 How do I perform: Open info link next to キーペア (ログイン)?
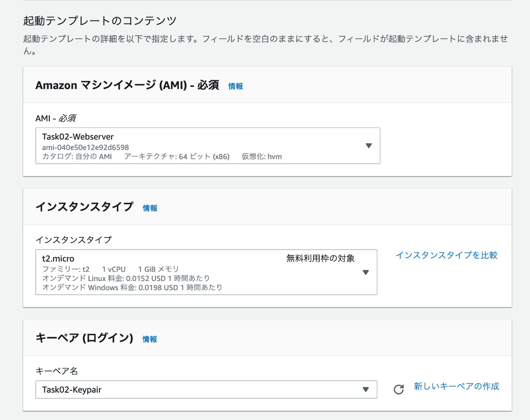[x=150, y=339]
